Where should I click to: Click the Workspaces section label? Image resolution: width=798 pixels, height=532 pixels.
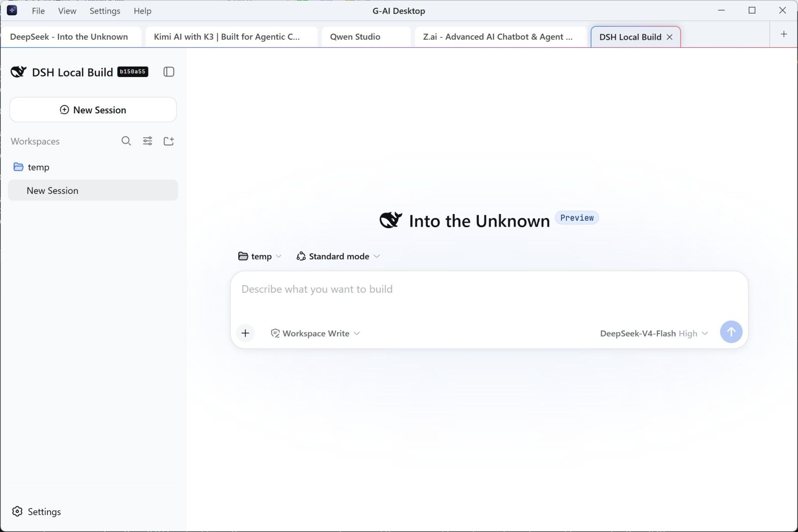click(x=35, y=141)
